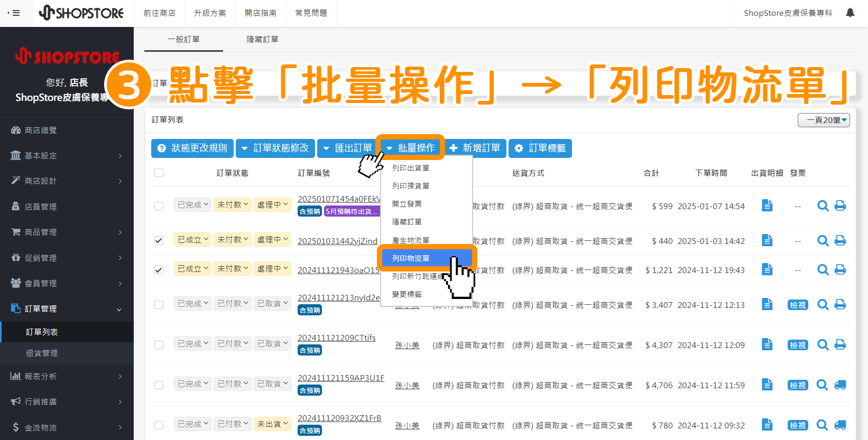Image resolution: width=868 pixels, height=440 pixels.
Task: Switch to 一般訂單 tab
Action: tap(183, 40)
